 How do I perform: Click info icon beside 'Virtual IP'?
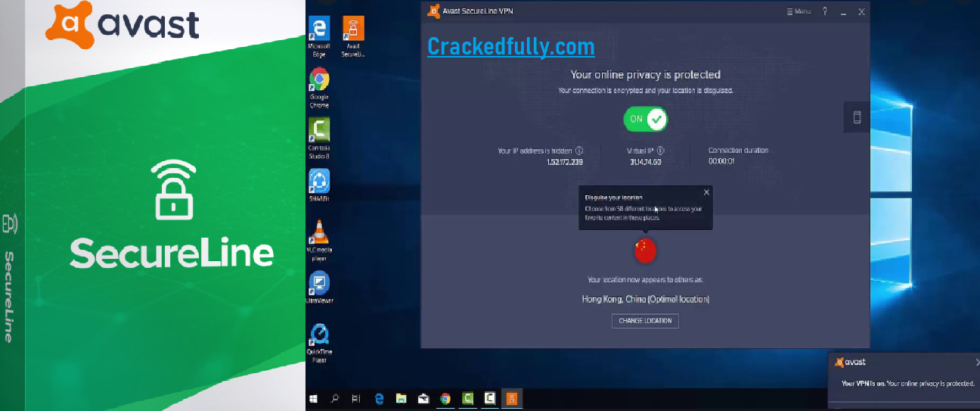660,151
